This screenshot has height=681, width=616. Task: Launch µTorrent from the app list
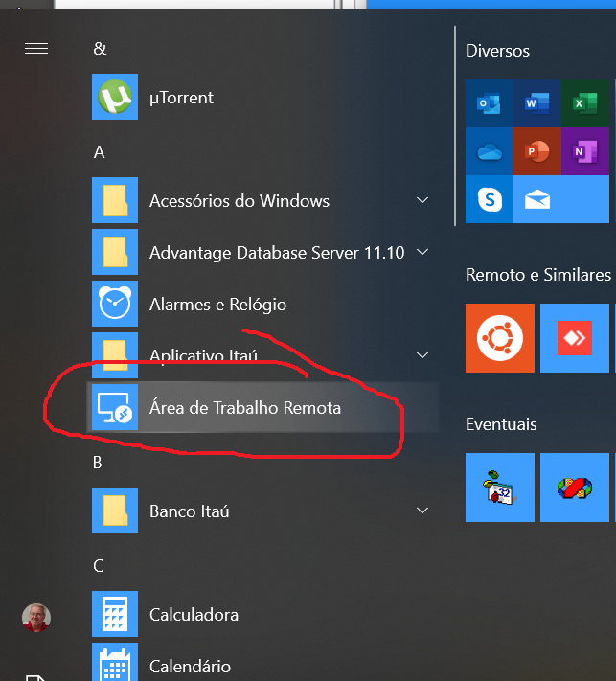(115, 97)
